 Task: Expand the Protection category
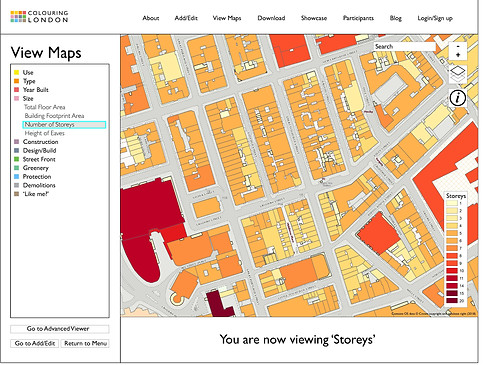point(37,176)
